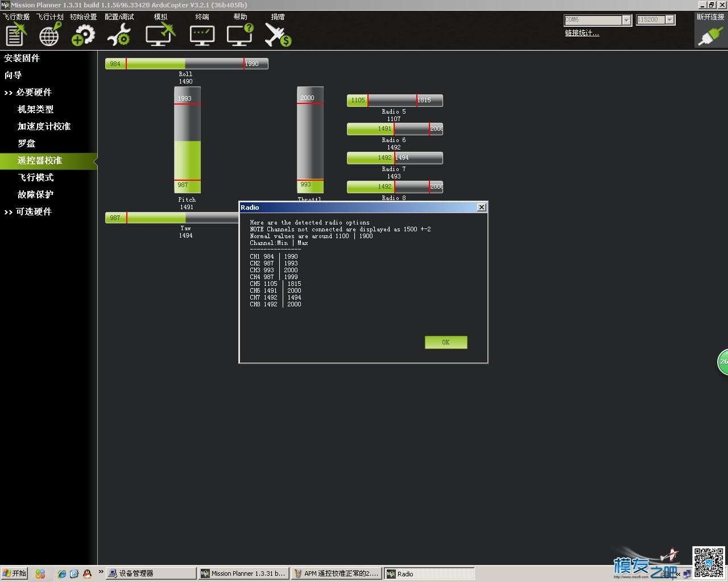
Task: Switch to APM 遥控校准 taskbar item
Action: (336, 573)
